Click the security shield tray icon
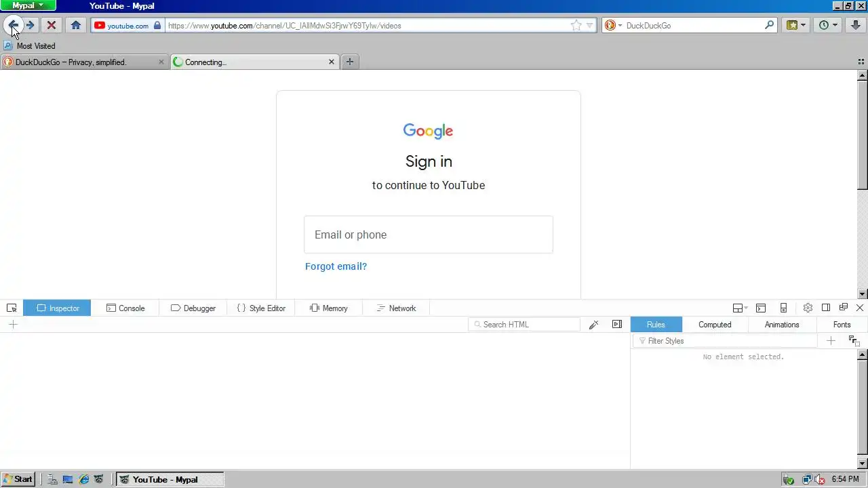The height and width of the screenshot is (488, 868). click(789, 479)
